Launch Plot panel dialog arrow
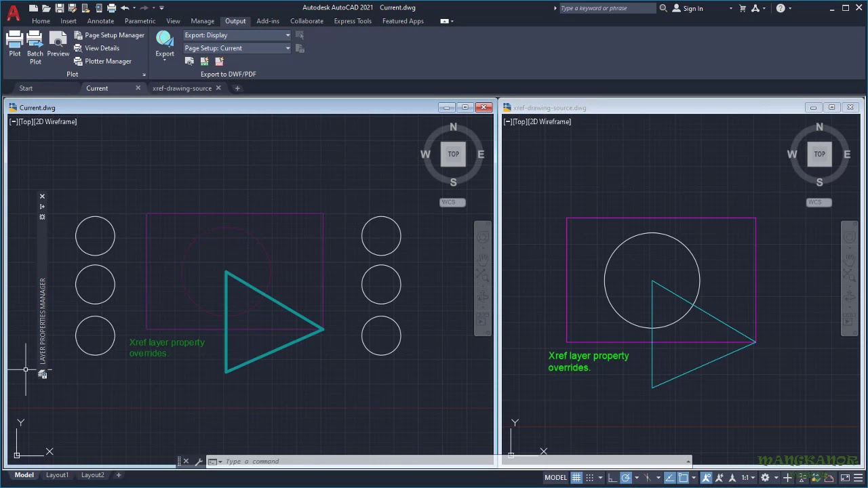The width and height of the screenshot is (868, 488). pos(144,75)
